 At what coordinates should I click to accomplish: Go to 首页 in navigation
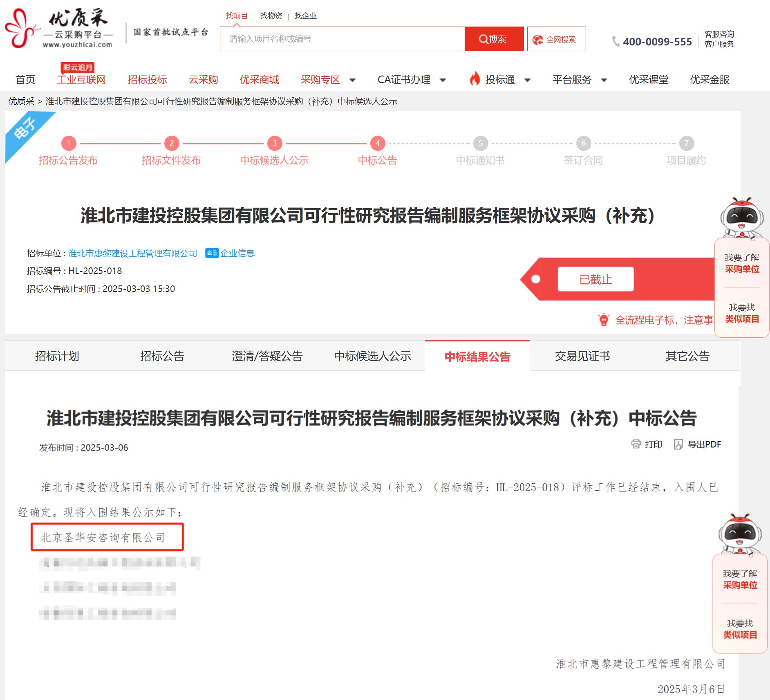[x=25, y=80]
